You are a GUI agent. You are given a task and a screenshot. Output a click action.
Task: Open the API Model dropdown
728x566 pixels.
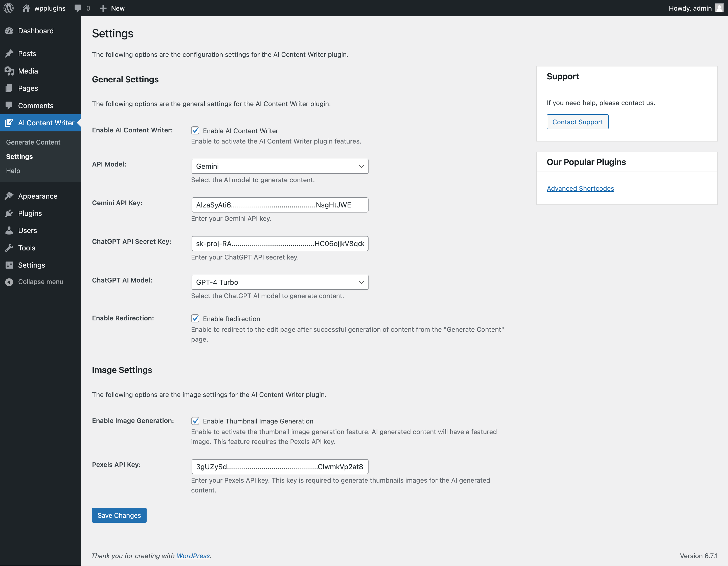[x=280, y=166]
